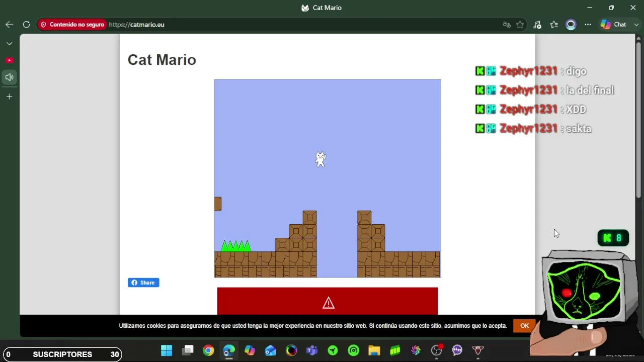The width and height of the screenshot is (644, 362).
Task: Expand the arrow next to Chat
Action: 636,25
